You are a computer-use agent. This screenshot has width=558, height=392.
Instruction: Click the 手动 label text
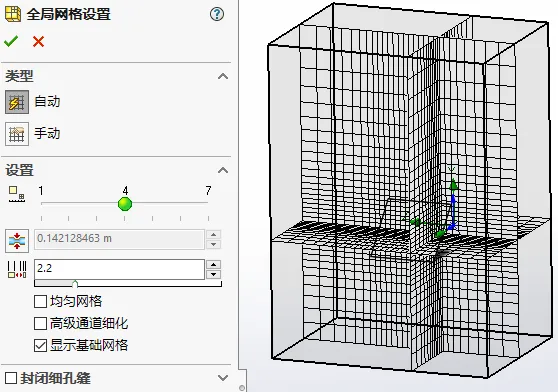click(x=47, y=134)
